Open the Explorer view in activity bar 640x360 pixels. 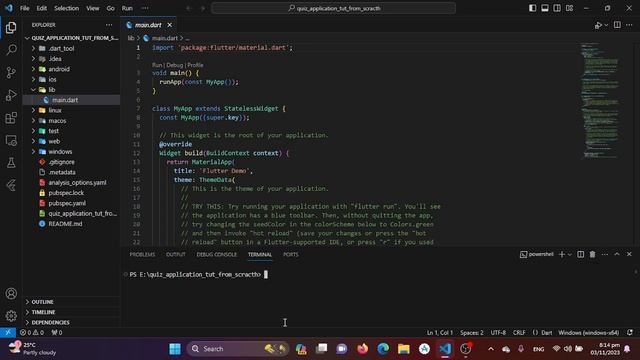pos(11,28)
